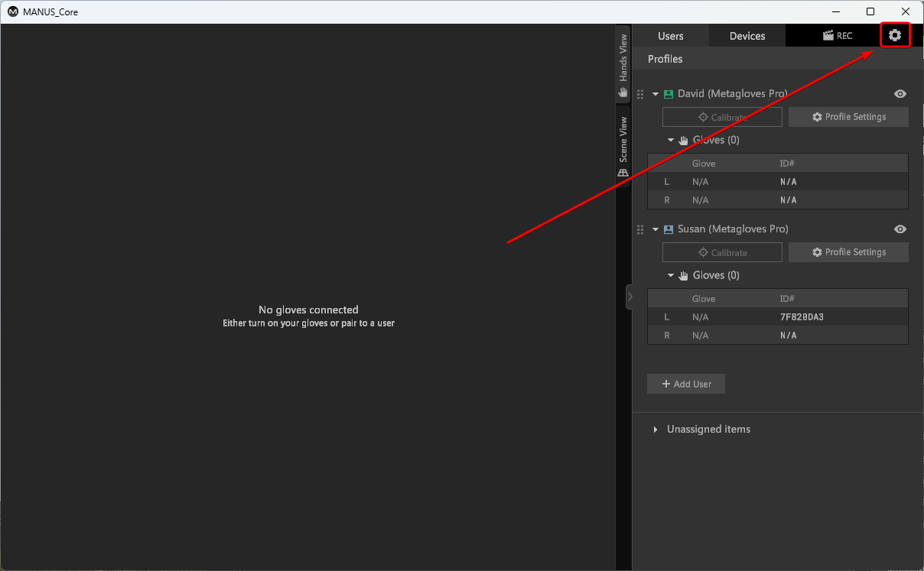The height and width of the screenshot is (571, 924).
Task: Click David's green profile icon
Action: (669, 94)
